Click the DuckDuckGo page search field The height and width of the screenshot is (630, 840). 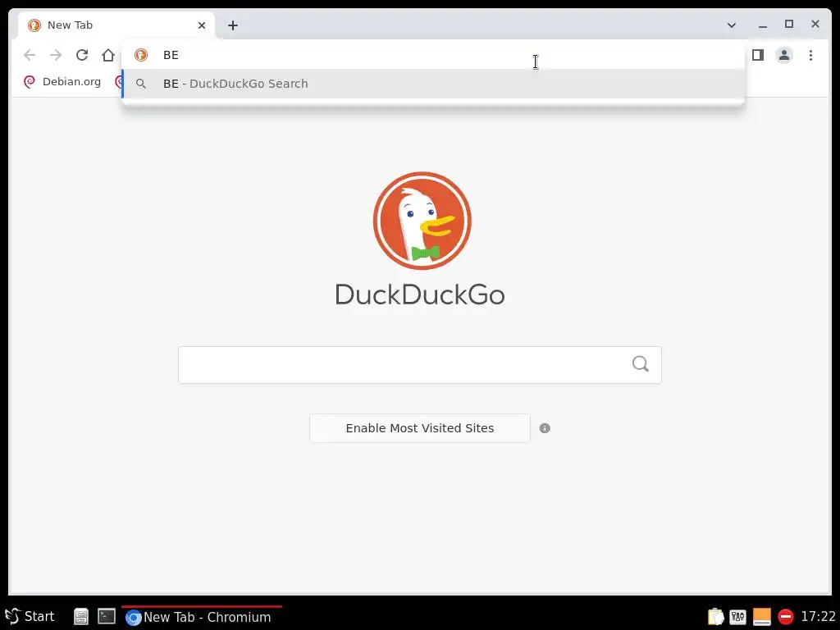point(419,365)
